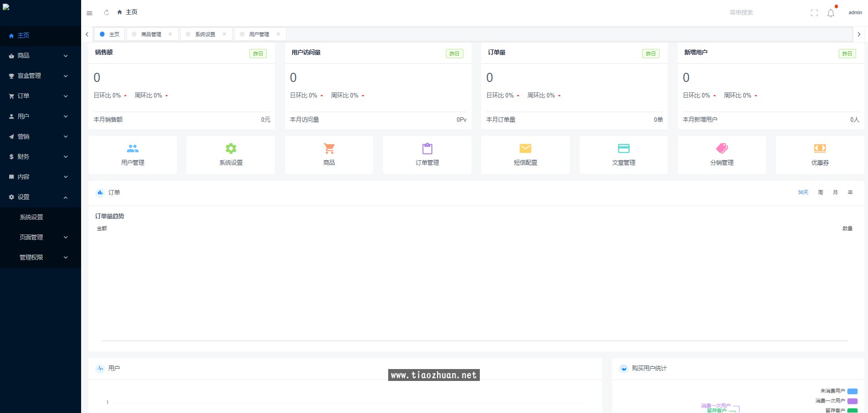Switch order chart to 周 view

820,192
